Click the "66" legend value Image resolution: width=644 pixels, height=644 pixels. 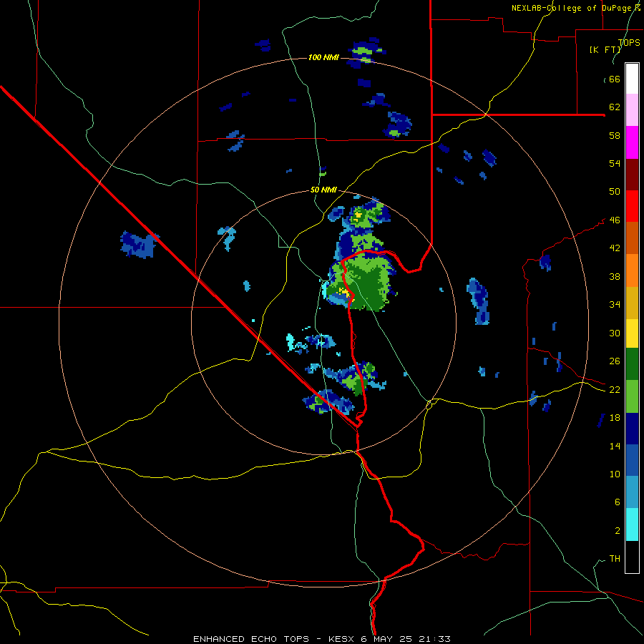coord(615,79)
